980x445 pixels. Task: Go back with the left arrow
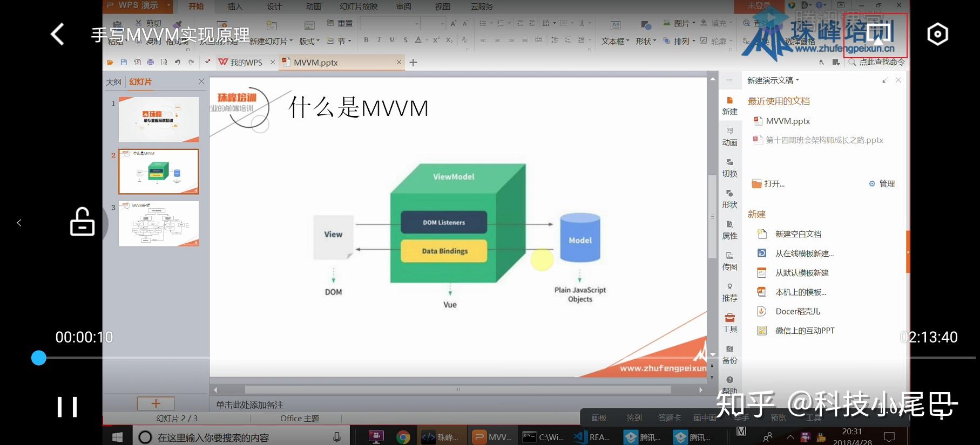[57, 35]
